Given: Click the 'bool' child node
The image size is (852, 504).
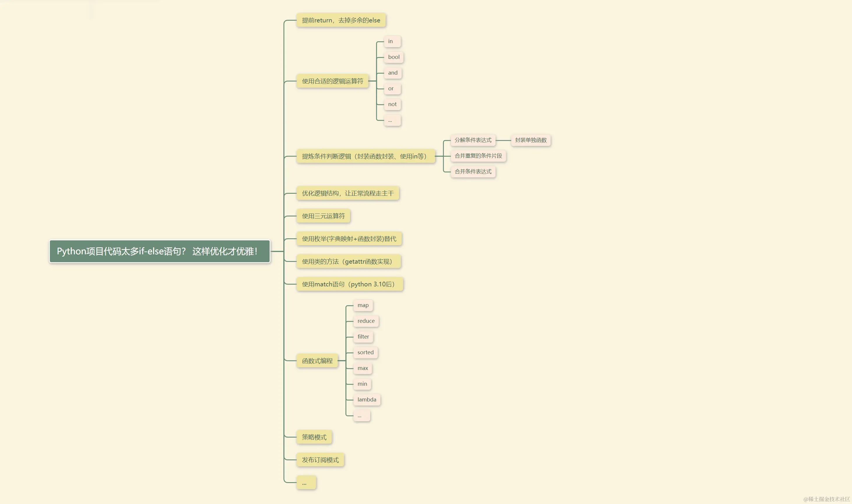Looking at the screenshot, I should pos(393,57).
